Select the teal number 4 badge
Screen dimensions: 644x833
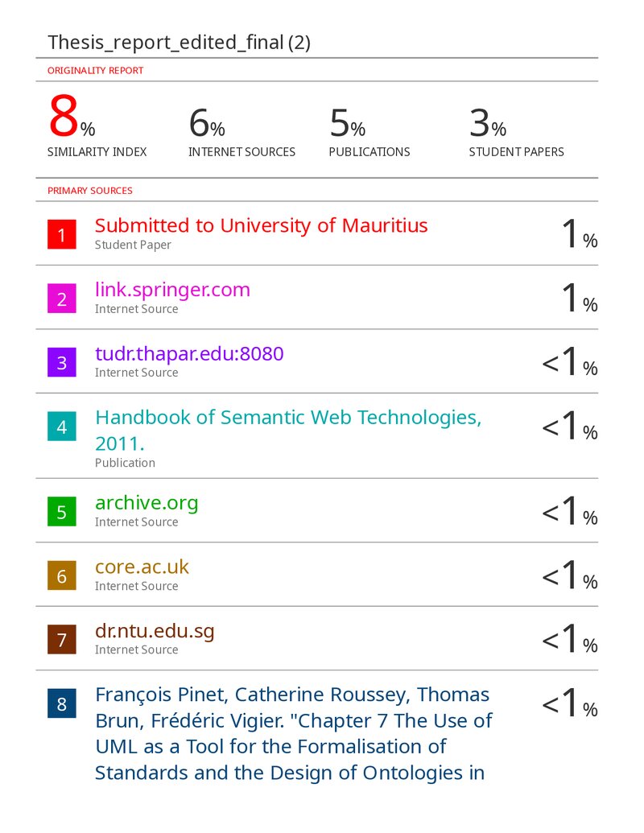62,426
